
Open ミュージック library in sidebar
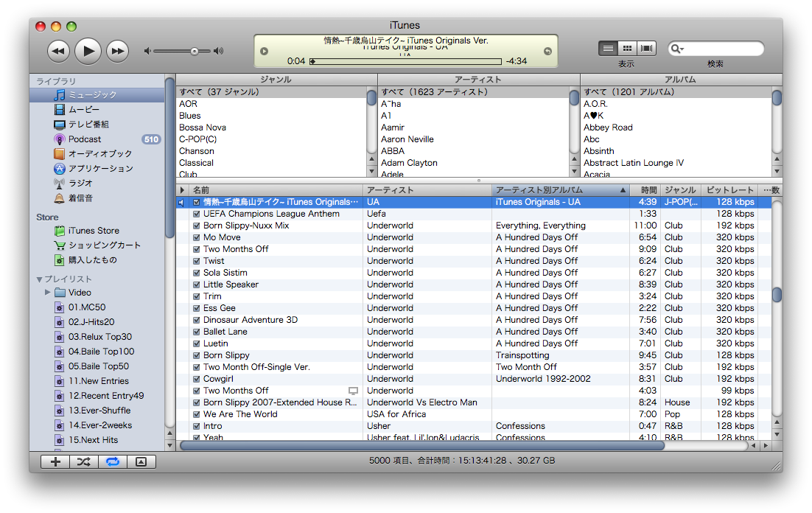[97, 95]
